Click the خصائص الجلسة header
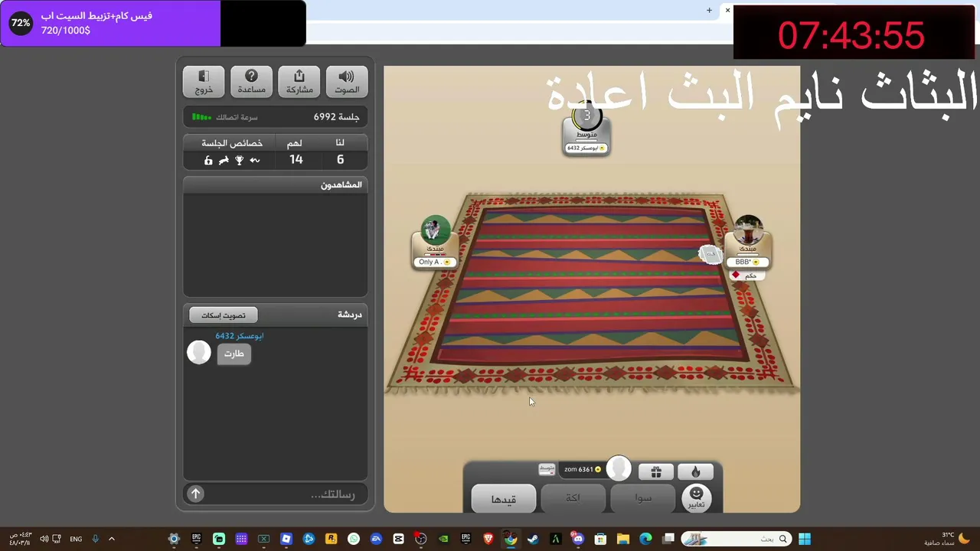The image size is (980, 551). point(232,143)
